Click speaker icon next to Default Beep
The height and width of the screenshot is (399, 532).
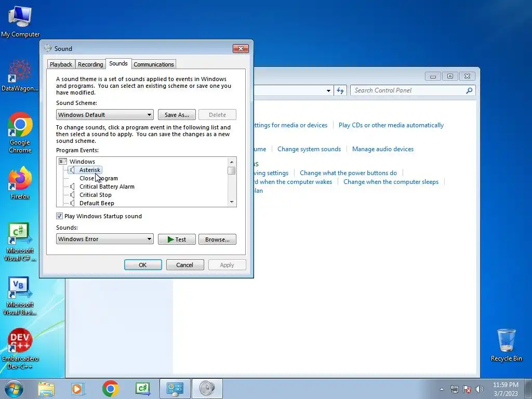tap(72, 203)
